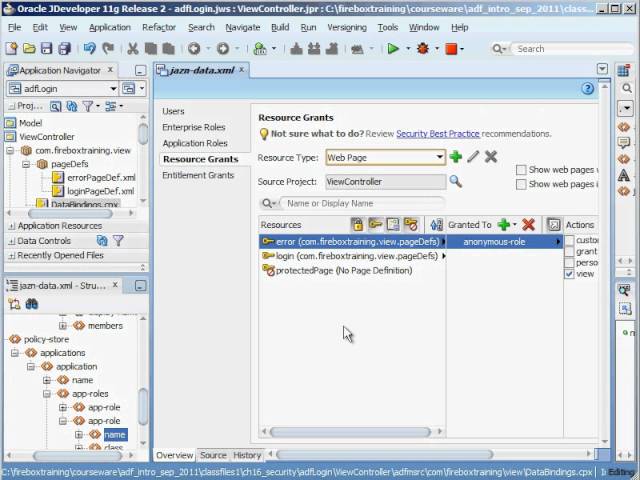Screen dimensions: 640x480
Task: Click the Navigate Forward toolbar icon
Action: click(x=223, y=49)
